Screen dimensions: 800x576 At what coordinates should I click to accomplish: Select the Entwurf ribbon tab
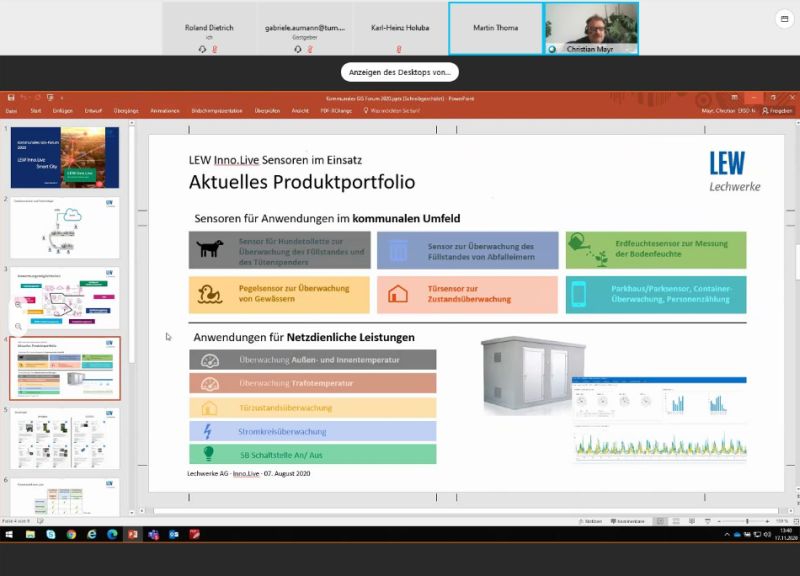point(93,111)
